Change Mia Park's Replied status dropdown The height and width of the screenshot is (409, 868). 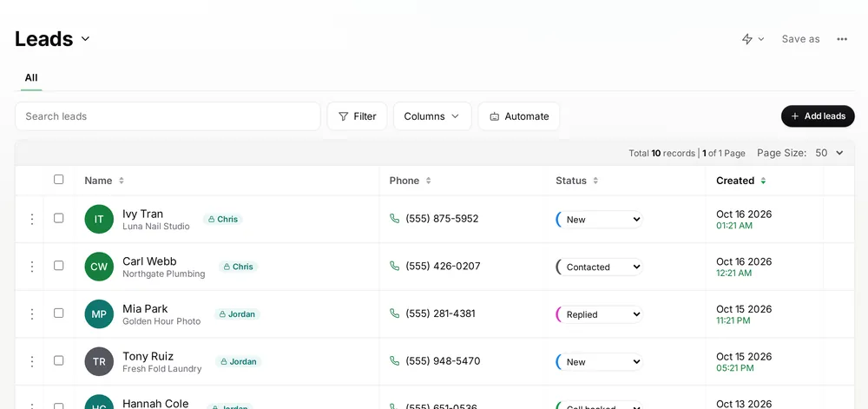600,314
